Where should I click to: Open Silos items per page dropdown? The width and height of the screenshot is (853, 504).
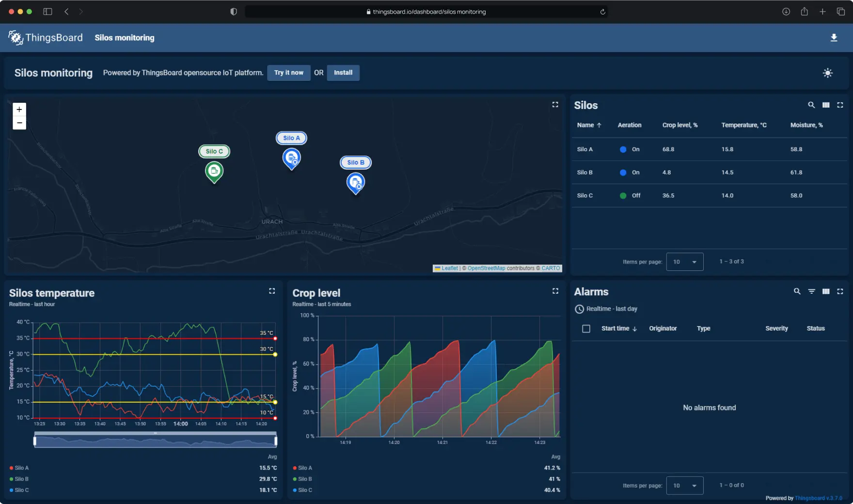[685, 262]
